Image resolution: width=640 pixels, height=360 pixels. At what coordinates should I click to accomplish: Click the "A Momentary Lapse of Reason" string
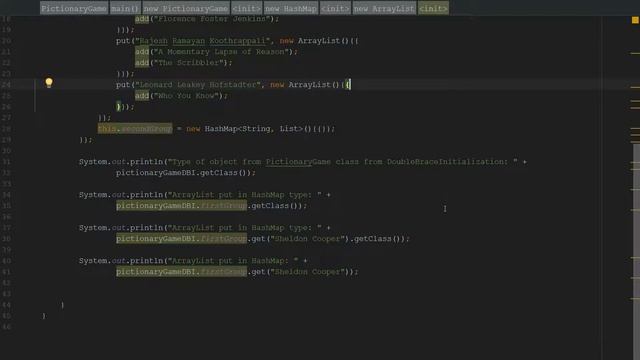point(222,52)
